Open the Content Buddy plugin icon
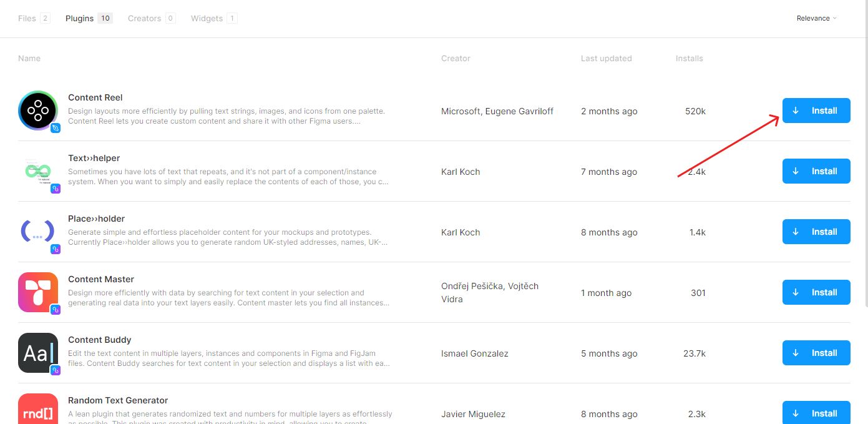 point(38,353)
